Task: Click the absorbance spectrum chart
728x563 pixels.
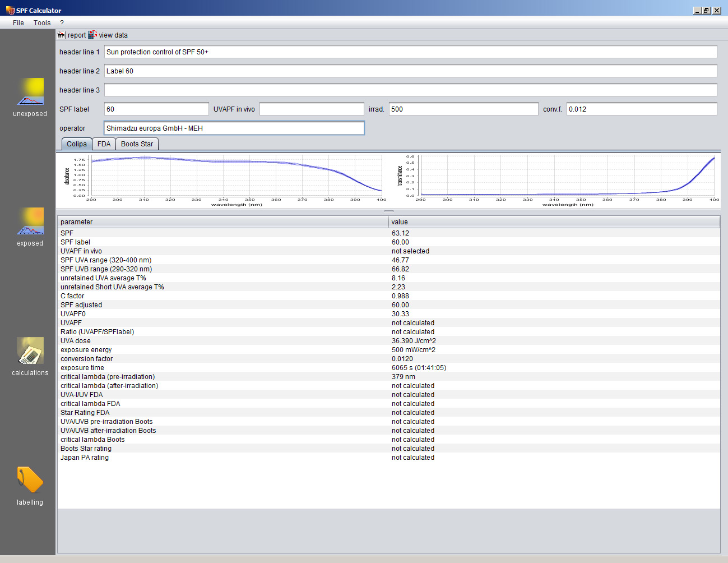Action: 223,181
